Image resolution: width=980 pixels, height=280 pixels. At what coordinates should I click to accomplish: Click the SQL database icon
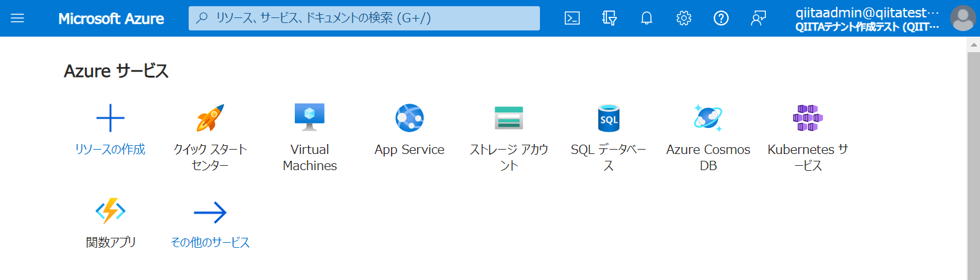tap(609, 118)
